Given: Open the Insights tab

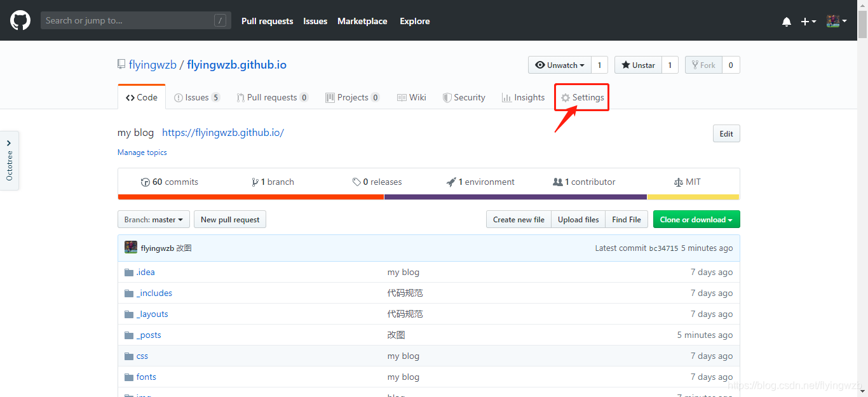Looking at the screenshot, I should pyautogui.click(x=523, y=97).
